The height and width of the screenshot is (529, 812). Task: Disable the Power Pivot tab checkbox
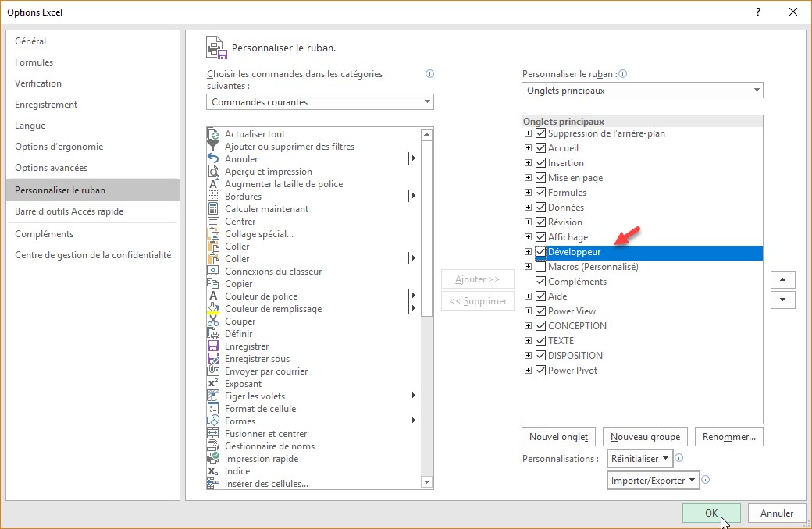point(542,370)
